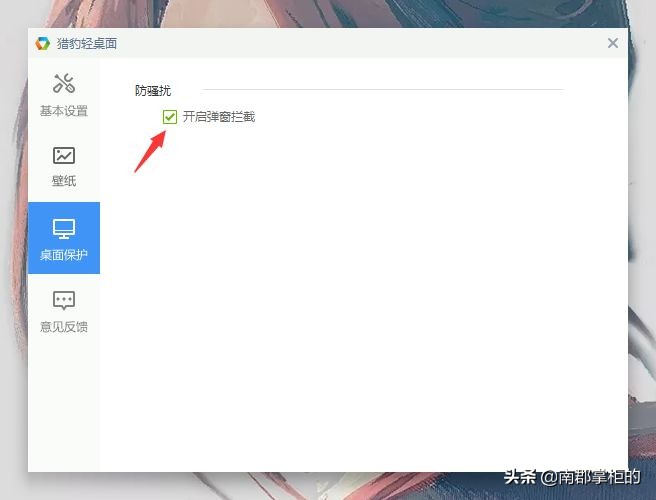Switch to the 基本设置 tab label
This screenshot has height=500, width=656.
click(64, 111)
